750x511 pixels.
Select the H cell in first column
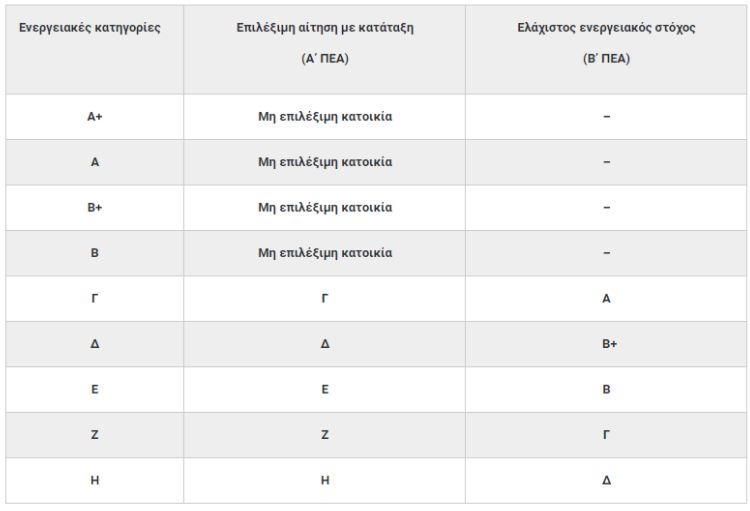coord(95,480)
